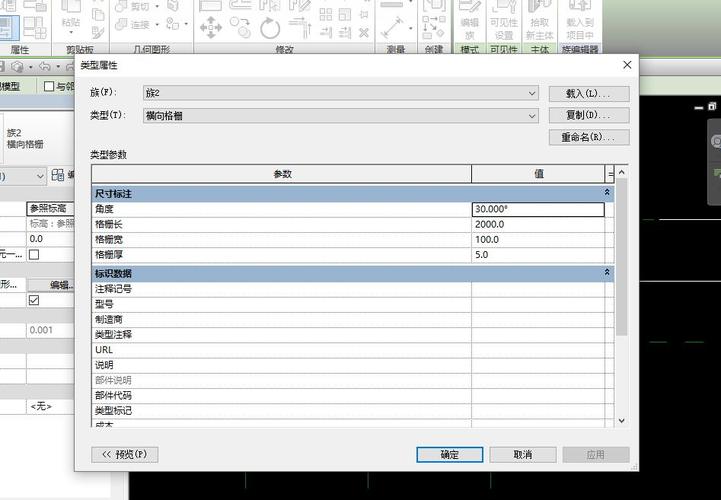Click the 载入到项目中 Load into Project button
This screenshot has width=721, height=500.
pyautogui.click(x=580, y=20)
